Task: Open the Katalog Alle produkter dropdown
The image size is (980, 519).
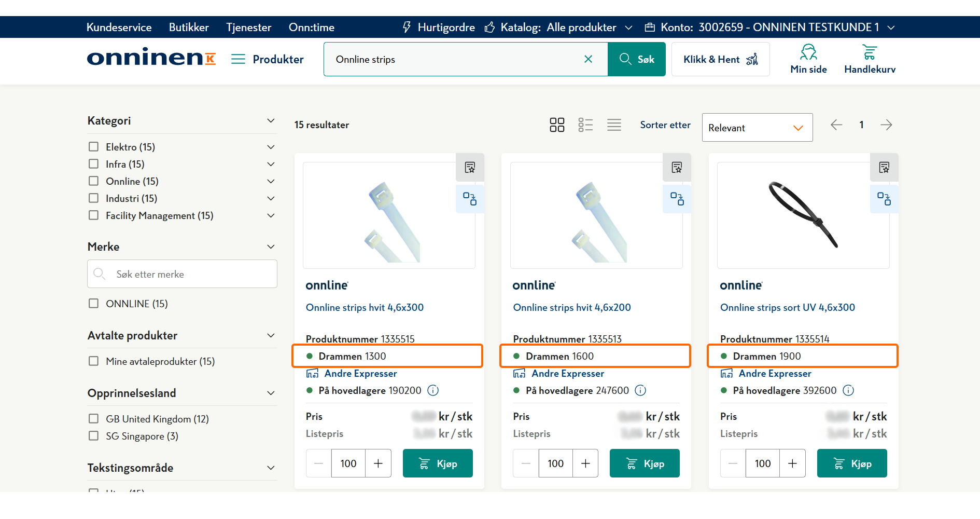Action: (558, 27)
